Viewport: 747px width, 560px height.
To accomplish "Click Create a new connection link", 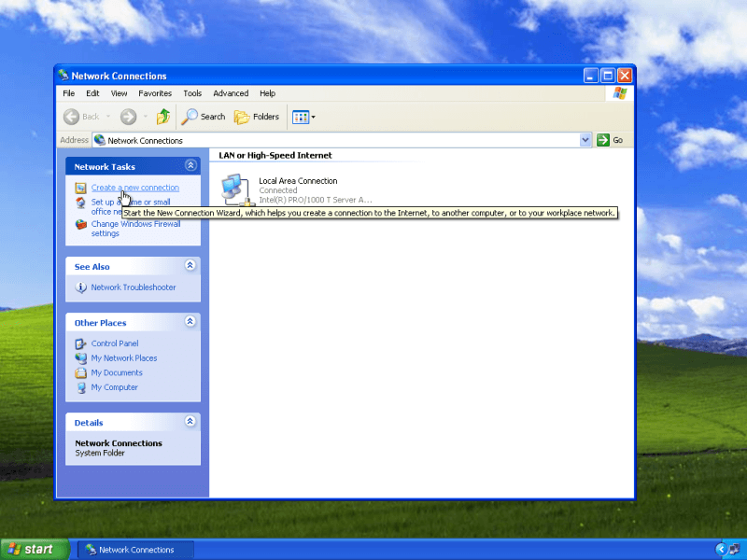I will pos(135,188).
